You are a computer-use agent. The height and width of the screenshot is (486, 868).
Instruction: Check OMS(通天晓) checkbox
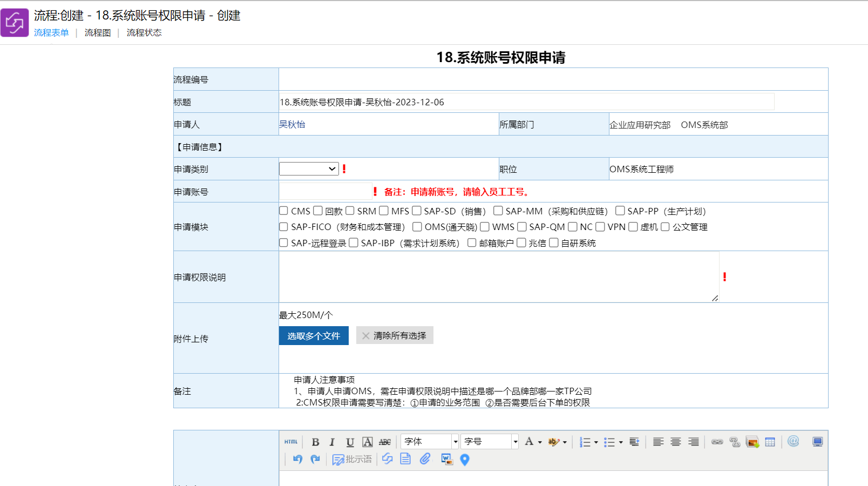pos(417,227)
